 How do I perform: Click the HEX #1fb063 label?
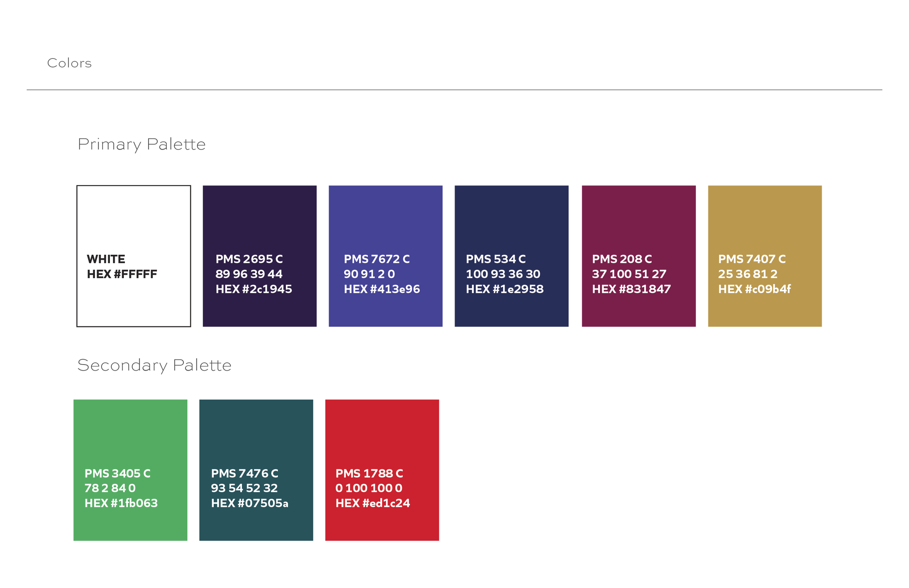[x=121, y=503]
